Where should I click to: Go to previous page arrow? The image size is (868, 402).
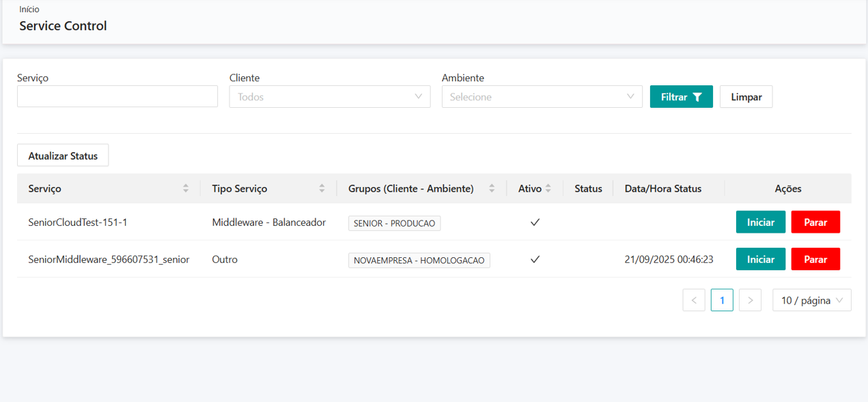click(x=694, y=300)
